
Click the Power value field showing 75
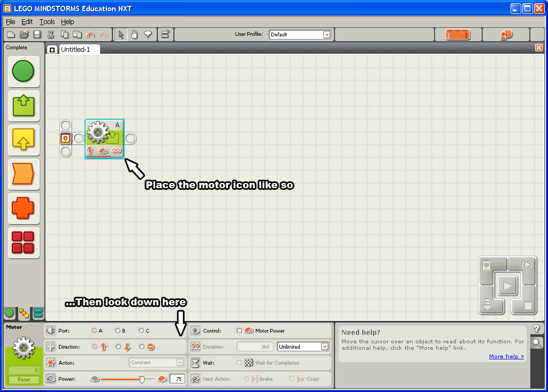[x=177, y=379]
